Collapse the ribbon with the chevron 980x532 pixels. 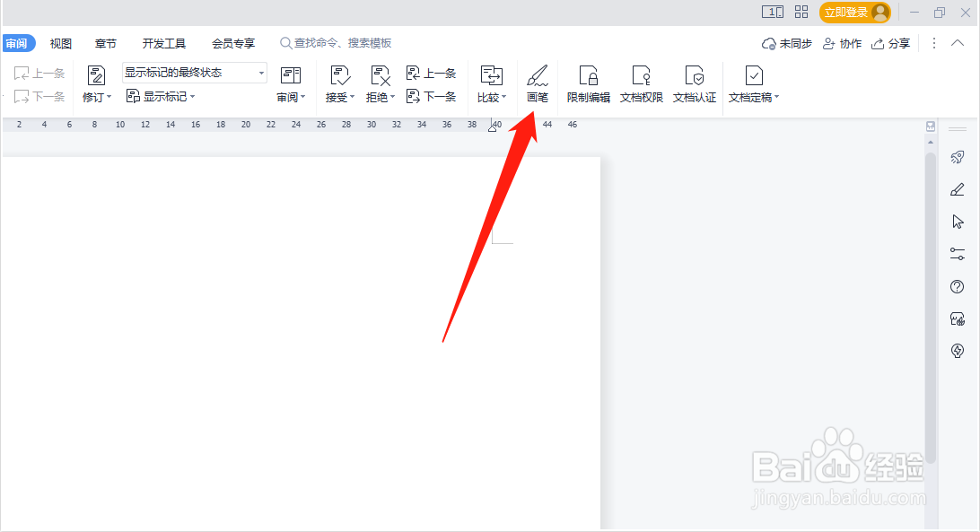[958, 43]
